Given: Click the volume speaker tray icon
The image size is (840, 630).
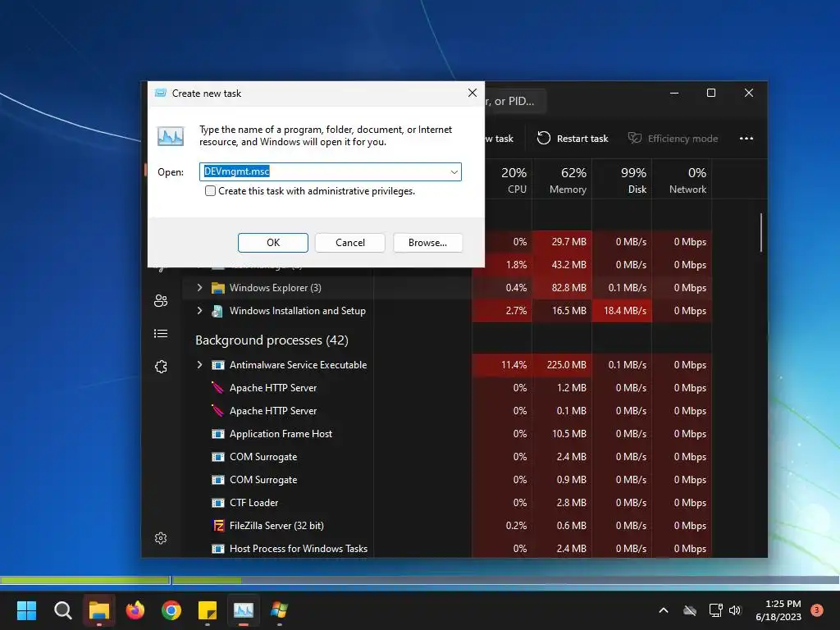Looking at the screenshot, I should point(735,610).
